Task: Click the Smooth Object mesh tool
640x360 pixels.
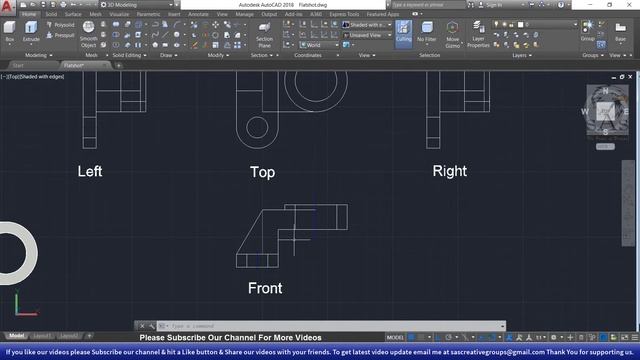Action: 89,35
